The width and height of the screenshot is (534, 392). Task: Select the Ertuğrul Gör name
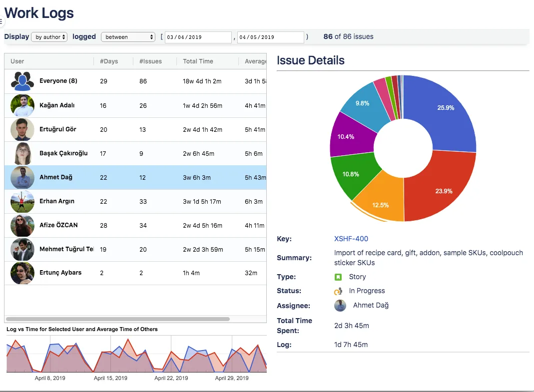(58, 129)
